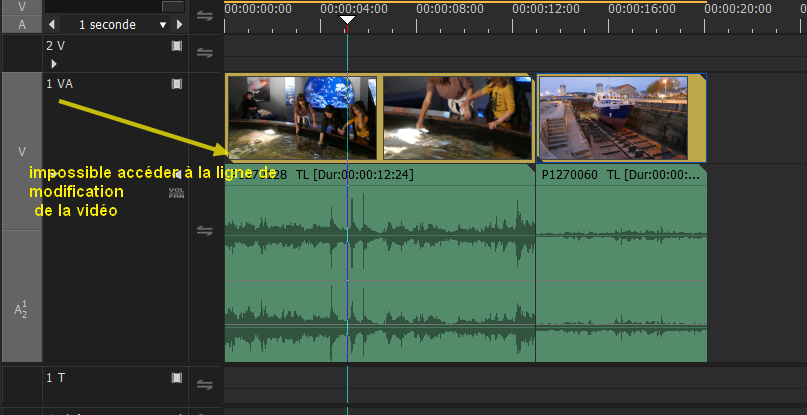Toggle sync-lock arrows on 2 V track
Viewport: 807px width, 415px height.
click(x=205, y=53)
